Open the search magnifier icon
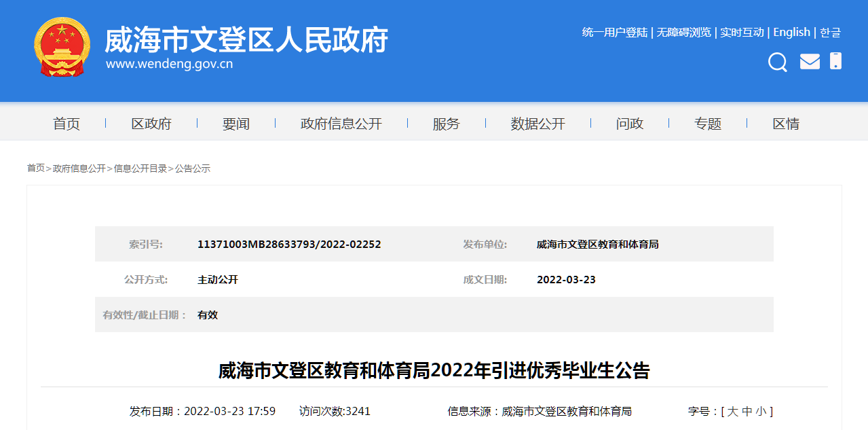The width and height of the screenshot is (868, 430). tap(778, 62)
